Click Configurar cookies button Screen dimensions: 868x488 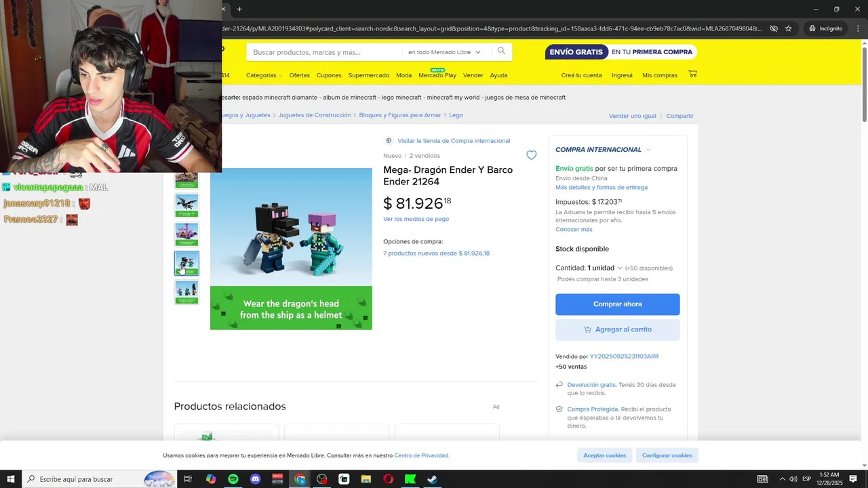point(667,455)
